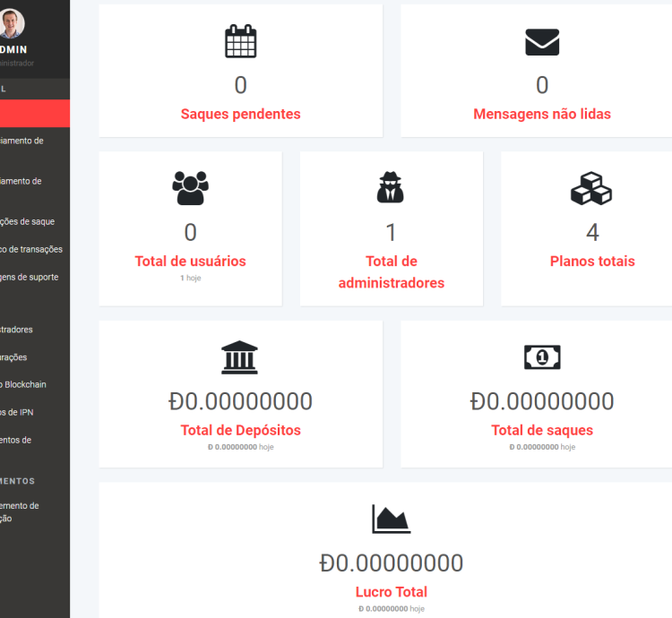Viewport: 672px width, 618px height.
Task: Click the spy icon for administrators
Action: click(x=391, y=187)
